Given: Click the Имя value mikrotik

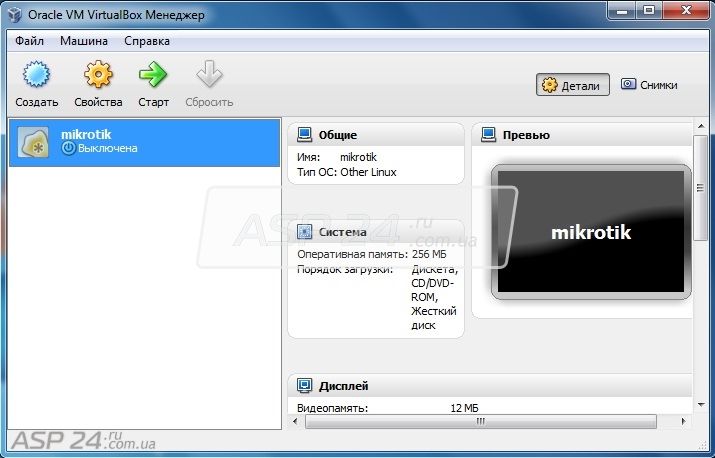Looking at the screenshot, I should [358, 157].
